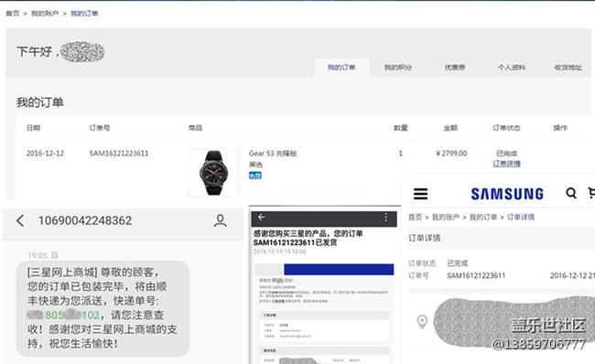
Task: Click the SMS time 19:05
Action: tap(38, 255)
